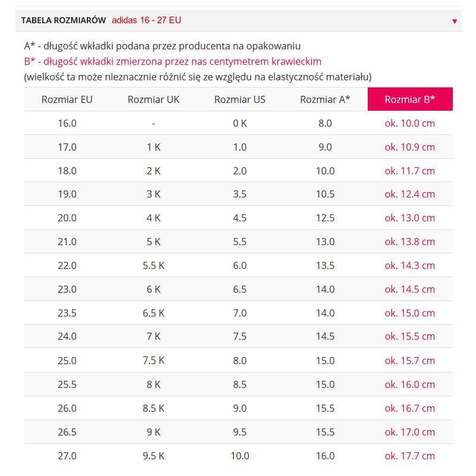The image size is (476, 476).
Task: Select the Rozmiar EU column header
Action: pos(67,99)
